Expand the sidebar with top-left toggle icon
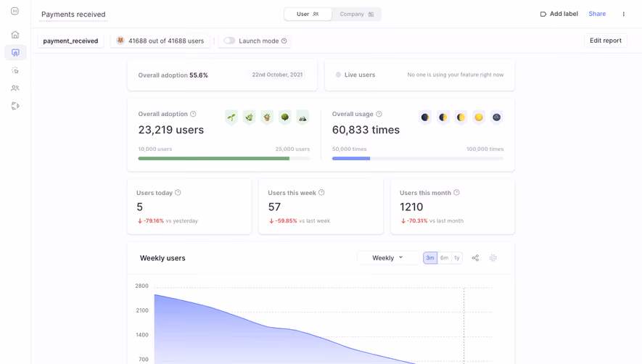This screenshot has height=364, width=642. (15, 11)
